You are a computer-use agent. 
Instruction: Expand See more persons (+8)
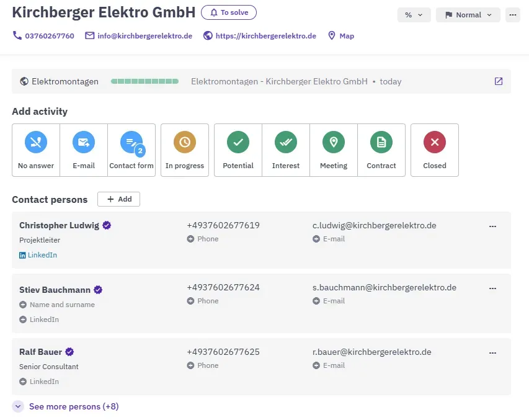point(66,406)
